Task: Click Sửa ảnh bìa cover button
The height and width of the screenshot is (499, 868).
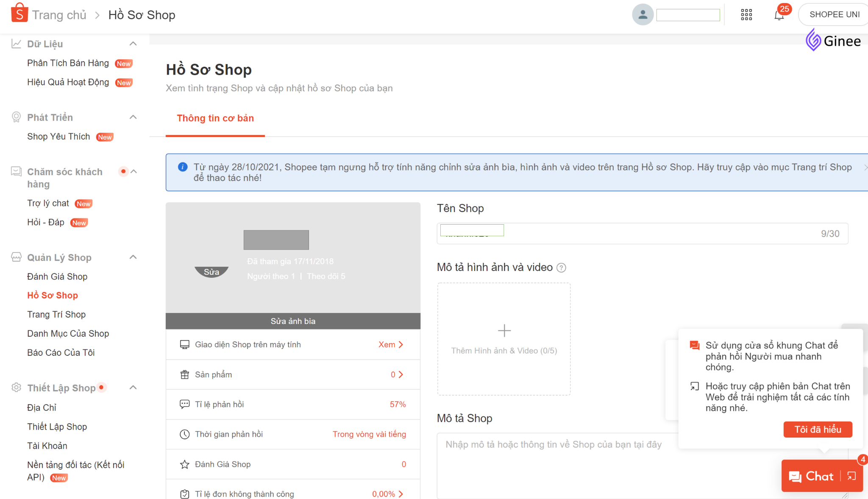Action: point(293,321)
